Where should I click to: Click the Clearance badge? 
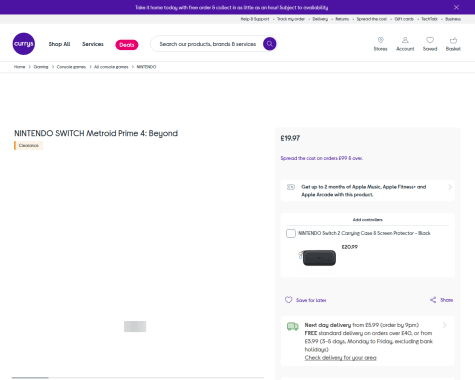[28, 146]
